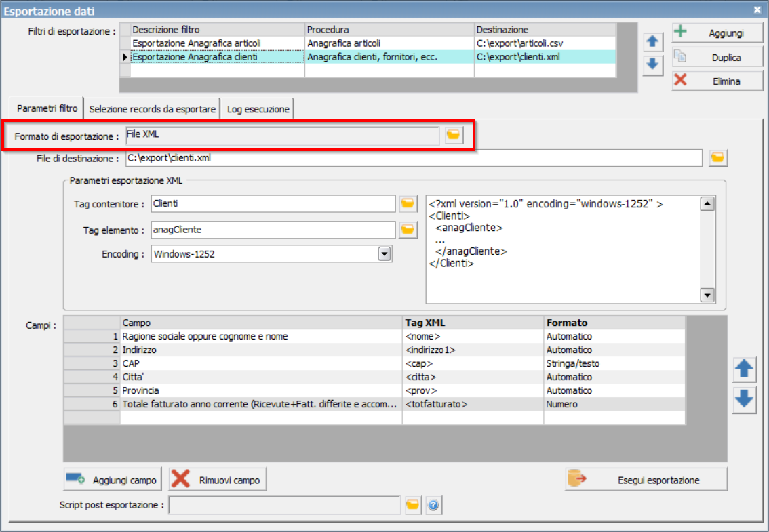Click folder icon next to Tag contenitore
769x532 pixels.
pyautogui.click(x=408, y=203)
